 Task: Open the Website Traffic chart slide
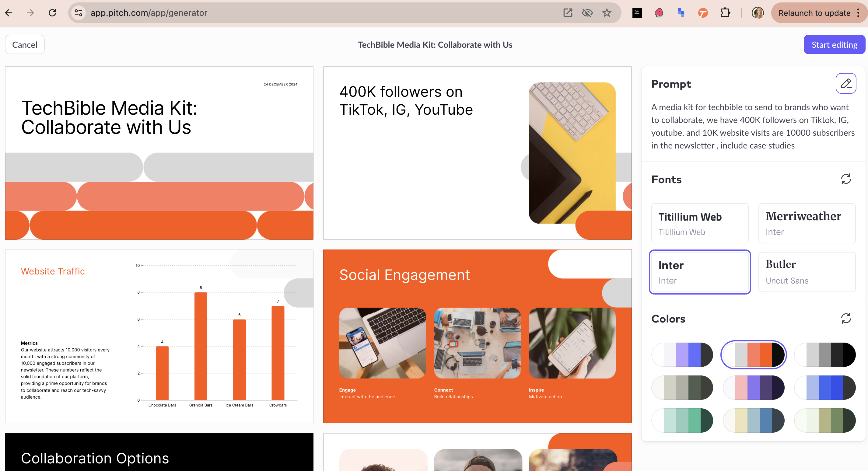pos(159,336)
